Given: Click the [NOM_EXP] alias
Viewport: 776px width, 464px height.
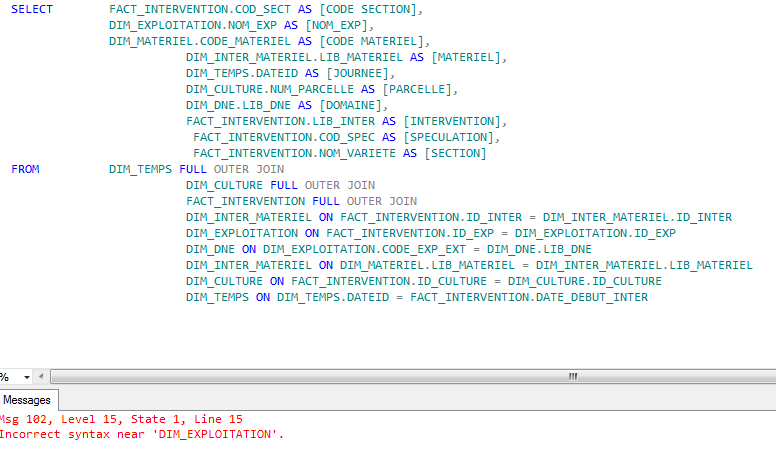Looking at the screenshot, I should [336, 25].
